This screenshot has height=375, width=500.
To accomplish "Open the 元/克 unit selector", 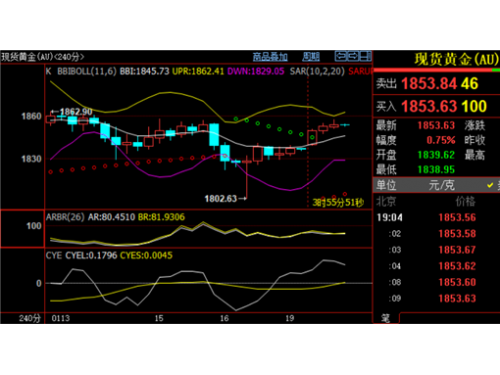I will pos(441,185).
